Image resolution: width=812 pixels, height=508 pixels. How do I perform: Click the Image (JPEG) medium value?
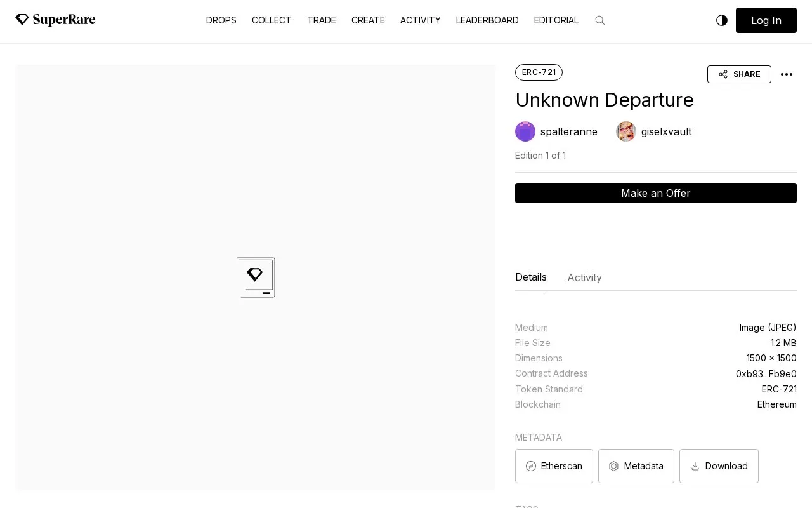(768, 328)
